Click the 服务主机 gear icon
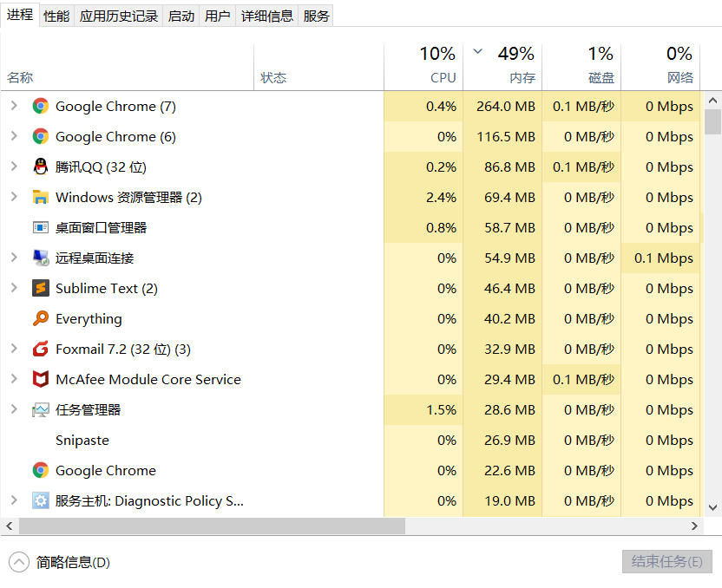Screen dimensions: 722x588 coord(41,500)
